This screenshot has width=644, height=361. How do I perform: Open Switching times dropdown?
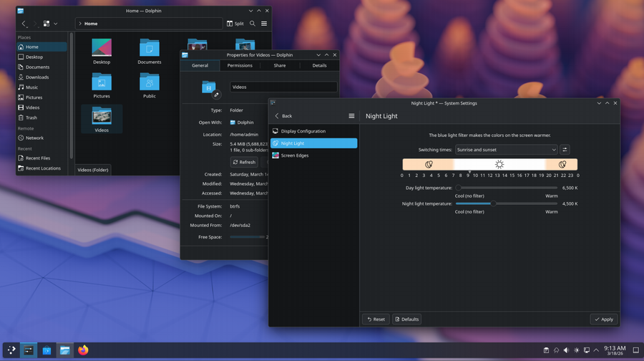tap(506, 150)
